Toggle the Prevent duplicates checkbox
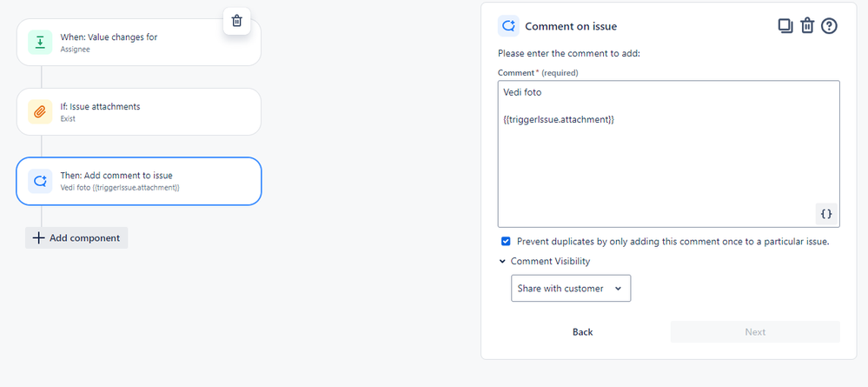This screenshot has height=387, width=868. point(506,241)
